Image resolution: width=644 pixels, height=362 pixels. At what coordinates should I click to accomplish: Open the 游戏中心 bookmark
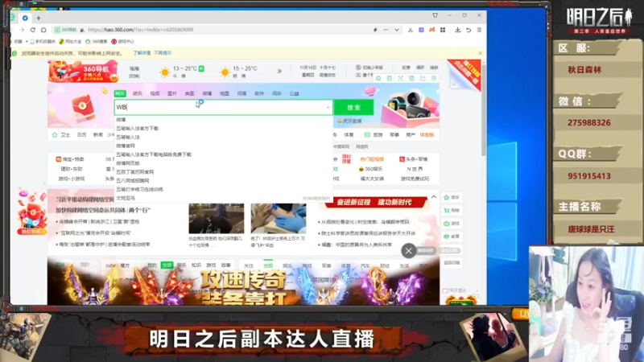123,42
